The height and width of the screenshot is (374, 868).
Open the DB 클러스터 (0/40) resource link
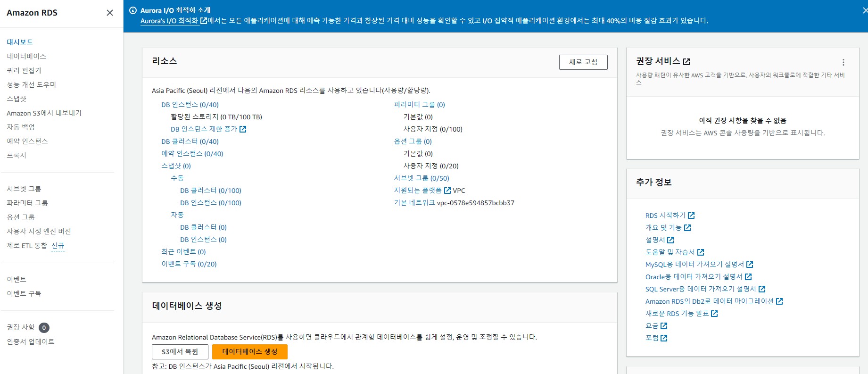[x=190, y=141]
